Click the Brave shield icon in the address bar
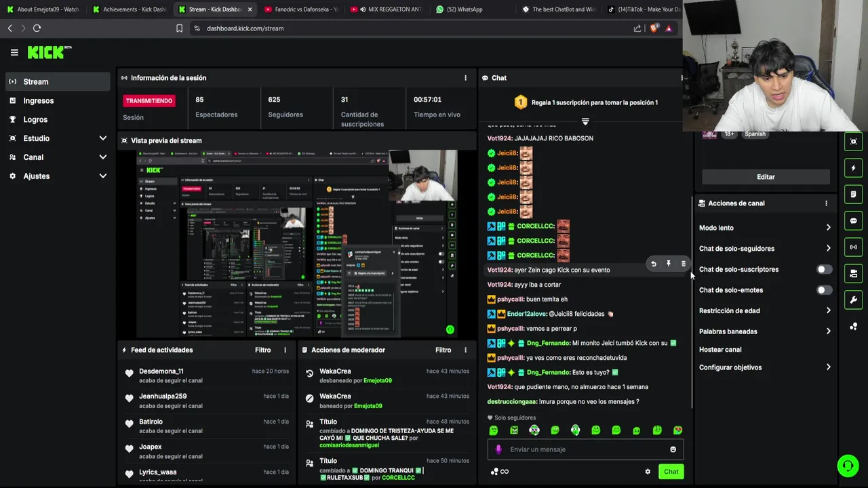 tap(654, 28)
